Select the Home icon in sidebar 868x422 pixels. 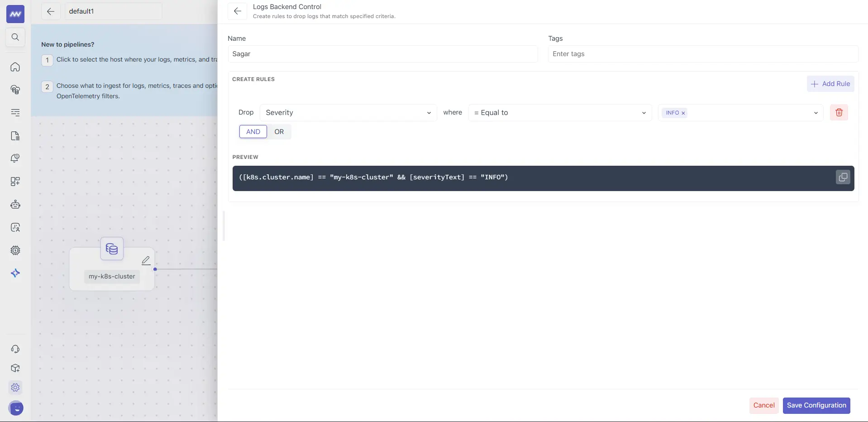click(x=15, y=67)
